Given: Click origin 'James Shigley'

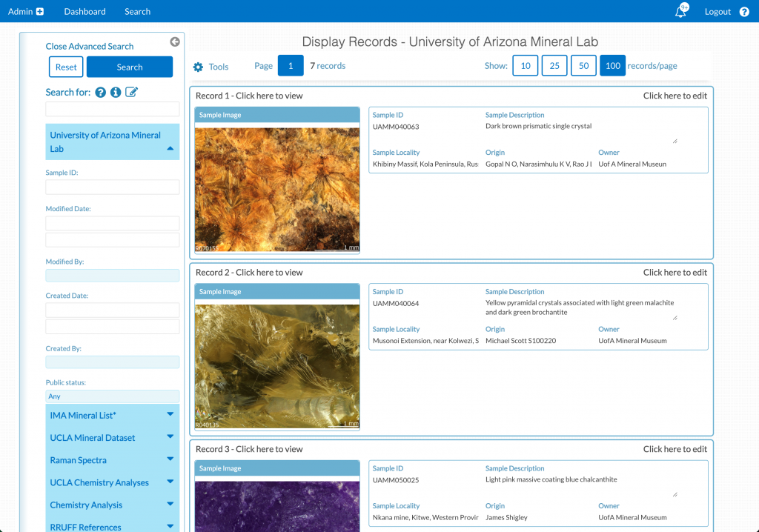Looking at the screenshot, I should 506,517.
